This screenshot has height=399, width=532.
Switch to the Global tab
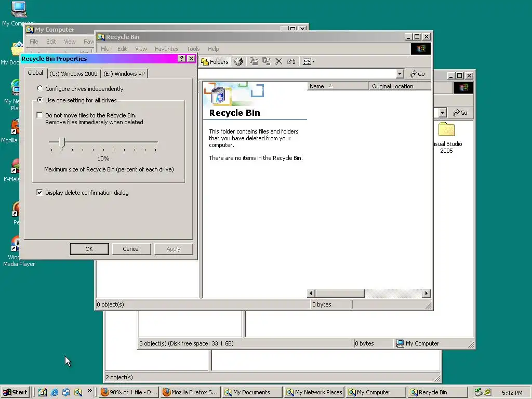tap(35, 73)
